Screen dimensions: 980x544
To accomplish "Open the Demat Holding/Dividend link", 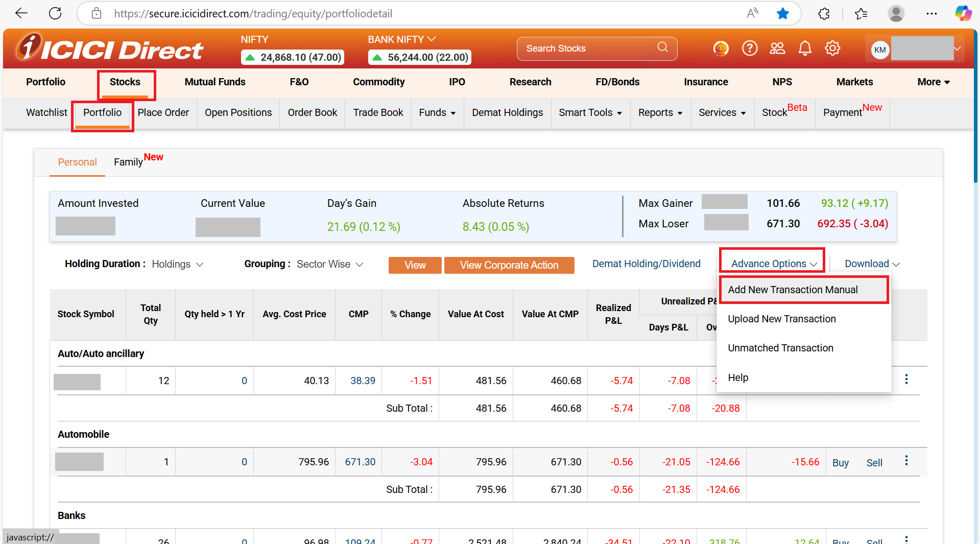I will 646,264.
